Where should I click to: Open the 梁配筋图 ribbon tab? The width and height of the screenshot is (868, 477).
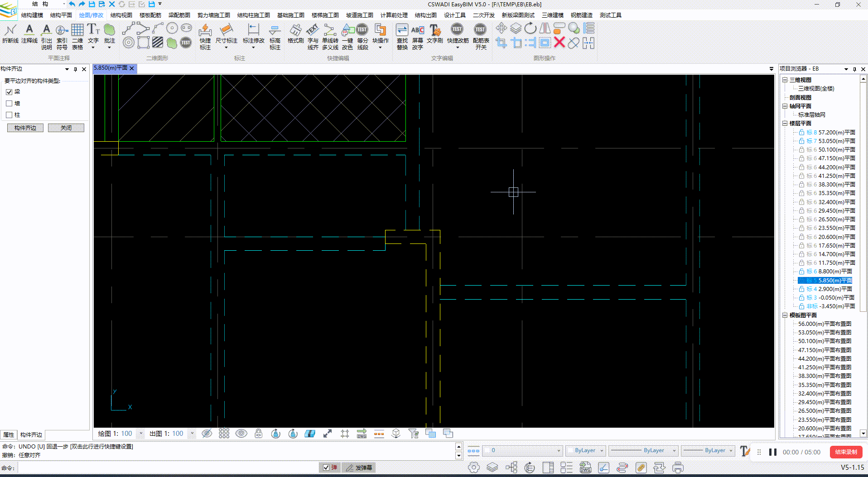pyautogui.click(x=179, y=15)
